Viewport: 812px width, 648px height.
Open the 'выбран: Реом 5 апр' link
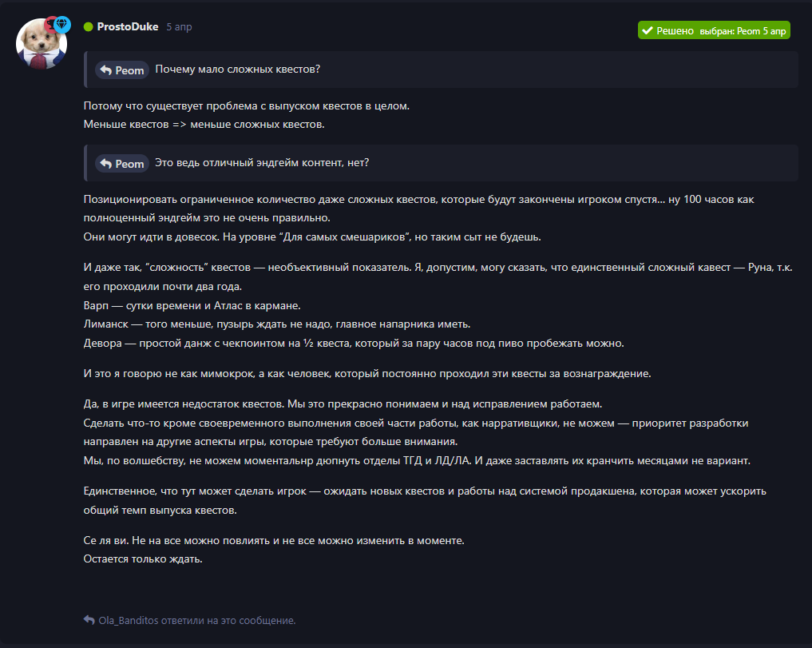pyautogui.click(x=743, y=31)
